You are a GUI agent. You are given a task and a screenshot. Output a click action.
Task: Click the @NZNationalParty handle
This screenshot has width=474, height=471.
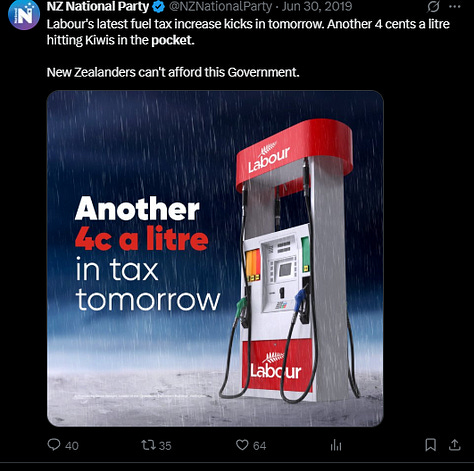pos(220,7)
